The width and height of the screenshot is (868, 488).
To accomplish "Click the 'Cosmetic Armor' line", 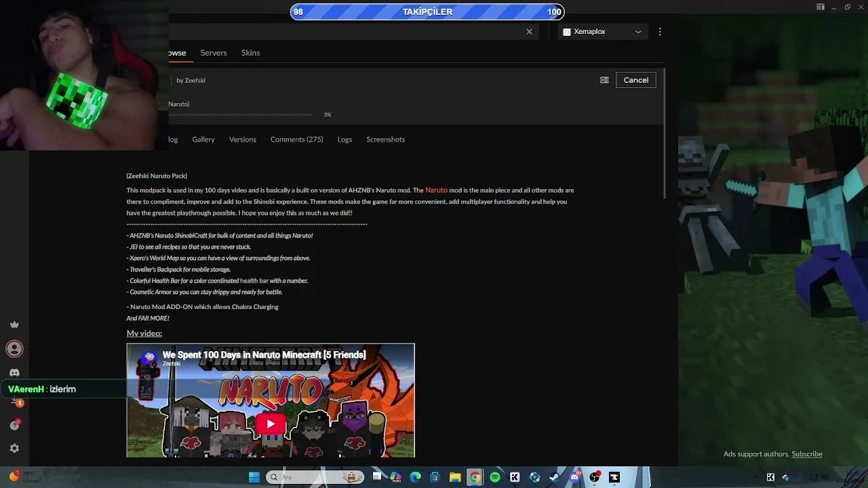I will click(205, 292).
